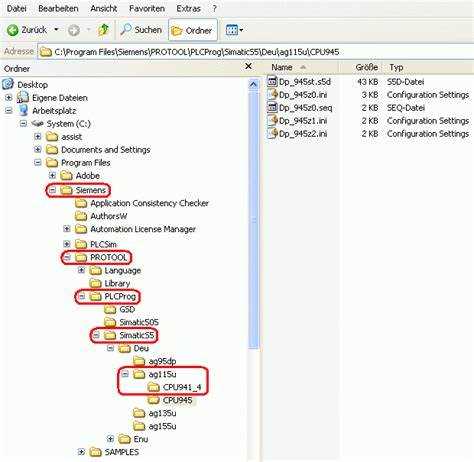Click the address bar path field

(256, 52)
